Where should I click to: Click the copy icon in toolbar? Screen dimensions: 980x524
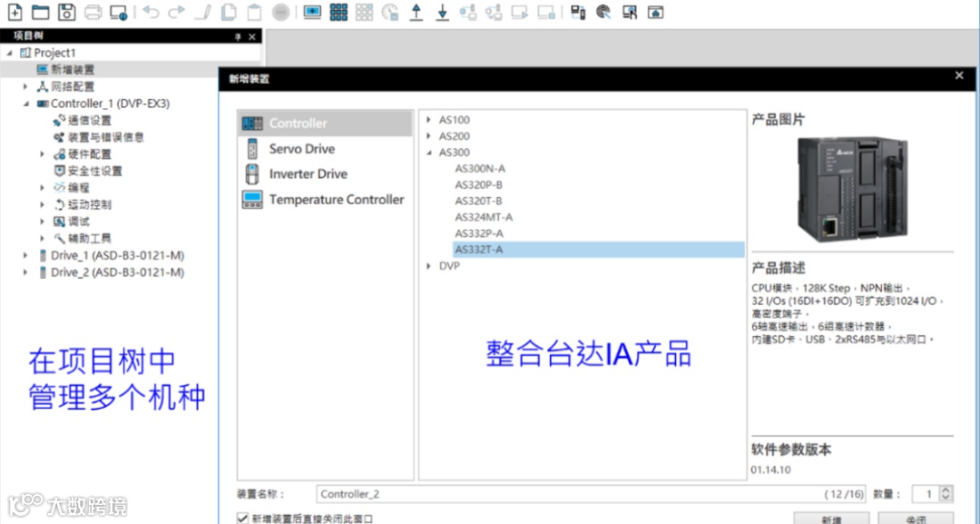(x=229, y=12)
